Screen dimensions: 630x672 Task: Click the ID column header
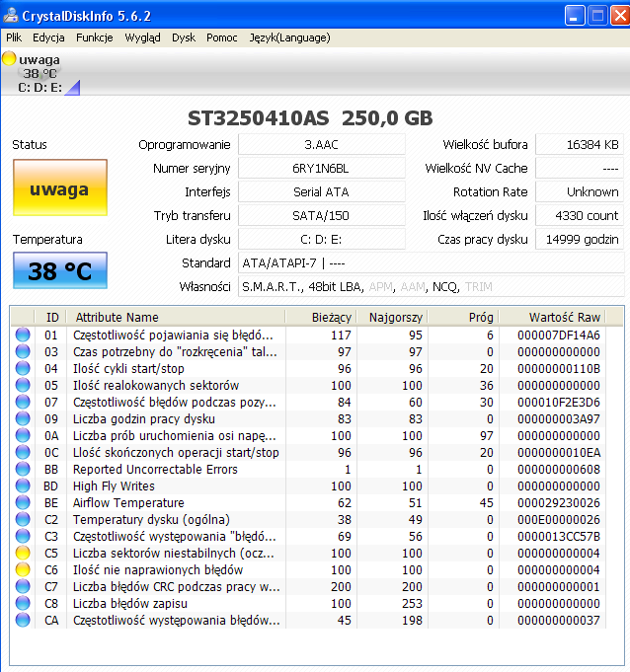tap(51, 317)
